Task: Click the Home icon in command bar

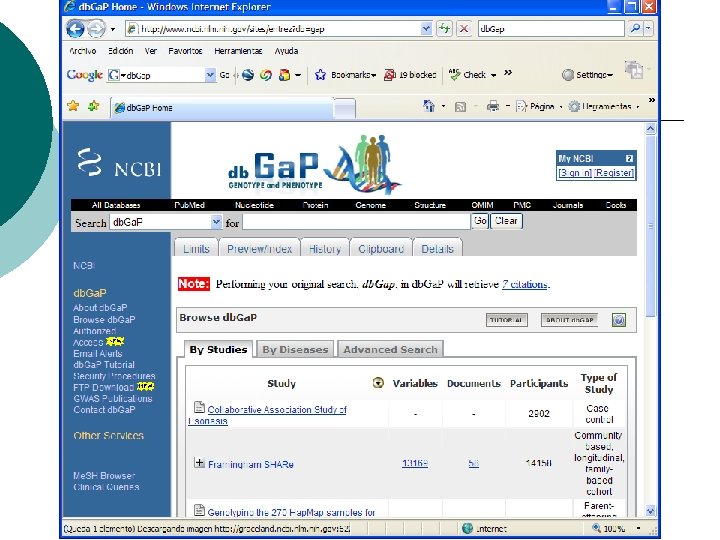Action: pyautogui.click(x=429, y=107)
